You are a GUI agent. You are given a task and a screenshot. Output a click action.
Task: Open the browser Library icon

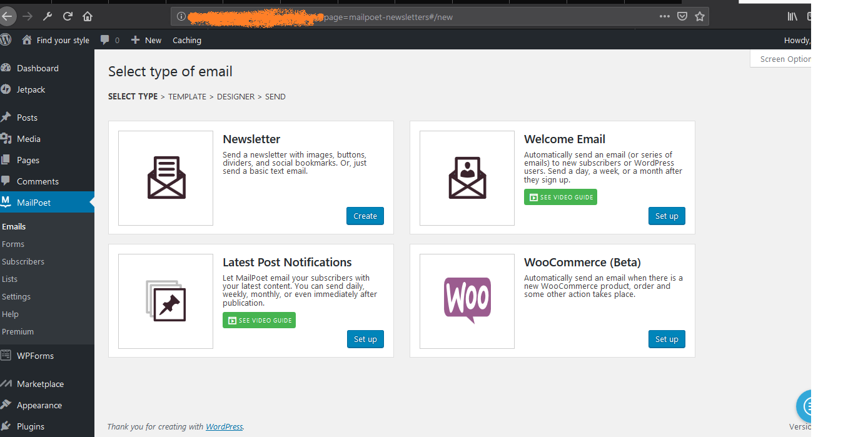pos(792,17)
